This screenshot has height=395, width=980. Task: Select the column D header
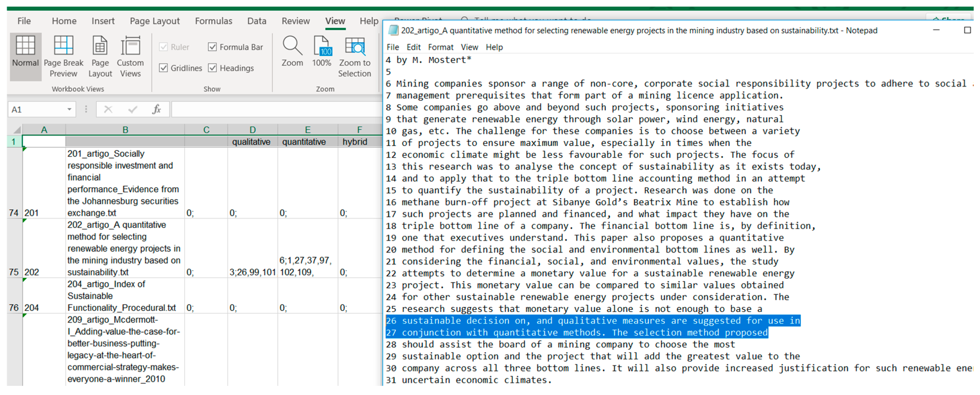253,130
